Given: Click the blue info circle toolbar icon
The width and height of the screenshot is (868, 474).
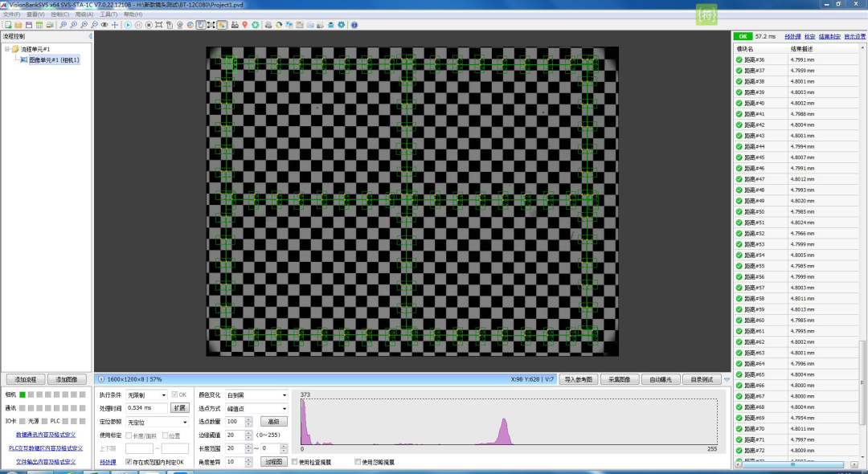Looking at the screenshot, I should (x=354, y=25).
